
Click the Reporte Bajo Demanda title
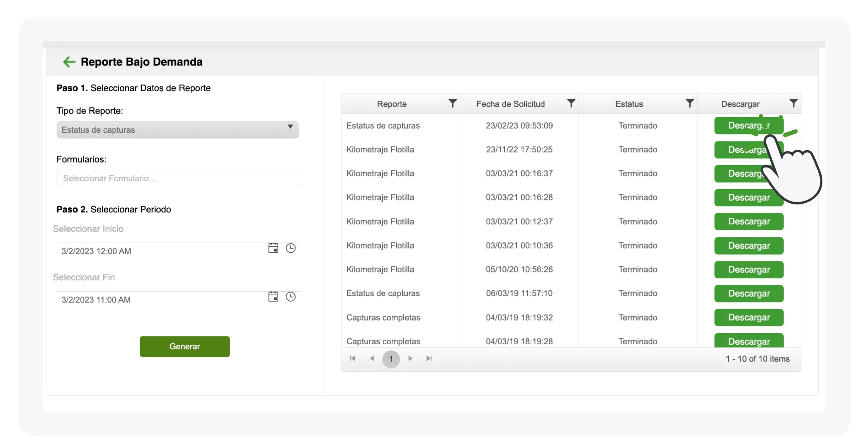[141, 62]
